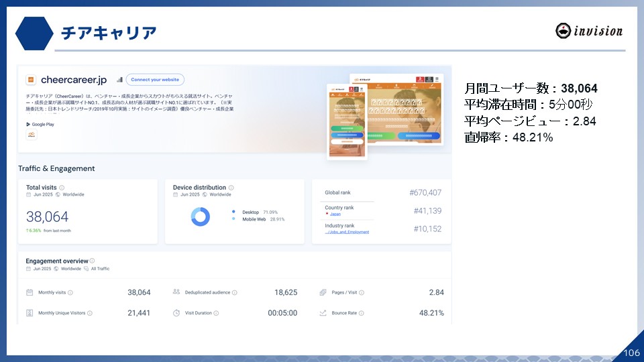Click the Bounce Rate info icon
This screenshot has width=644, height=362.
(x=361, y=313)
